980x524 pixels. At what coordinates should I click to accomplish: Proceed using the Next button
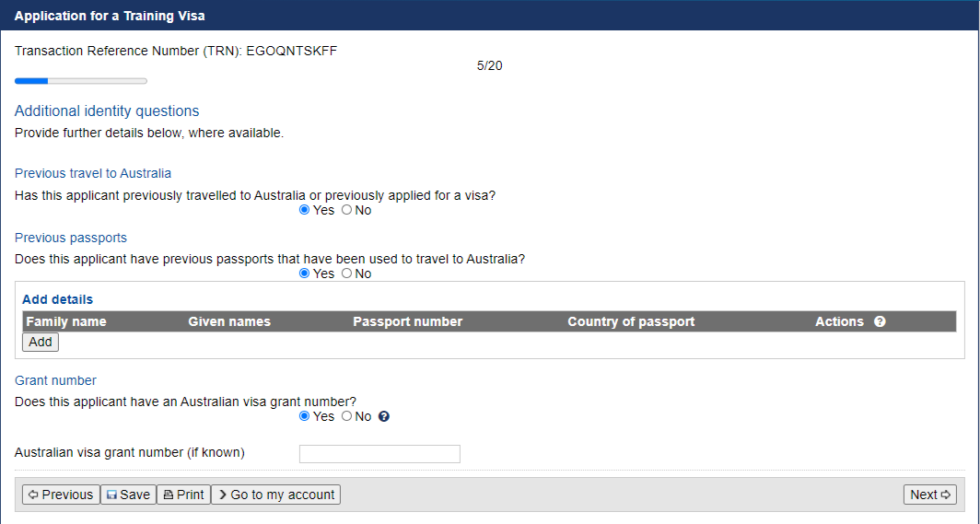(x=930, y=495)
